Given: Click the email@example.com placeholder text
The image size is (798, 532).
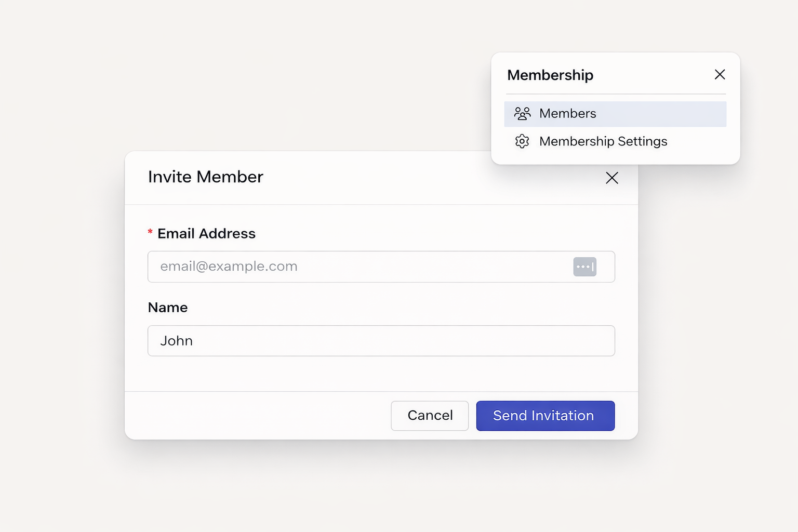Looking at the screenshot, I should click(229, 267).
